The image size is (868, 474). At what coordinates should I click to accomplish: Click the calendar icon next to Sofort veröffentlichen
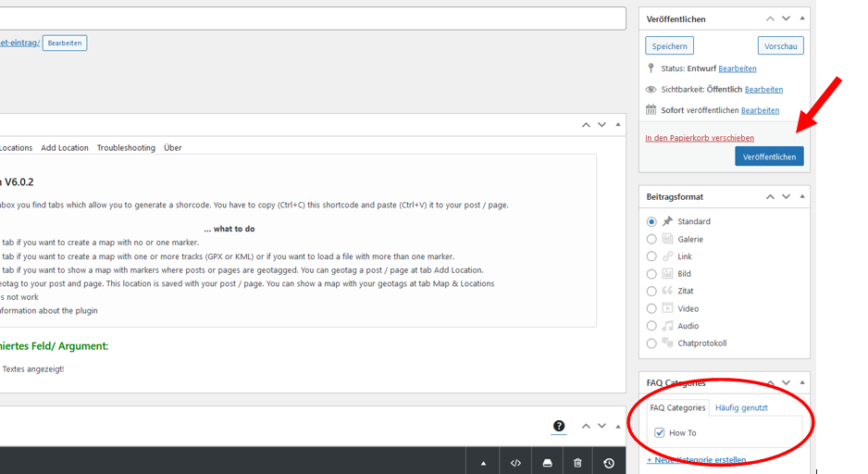651,109
